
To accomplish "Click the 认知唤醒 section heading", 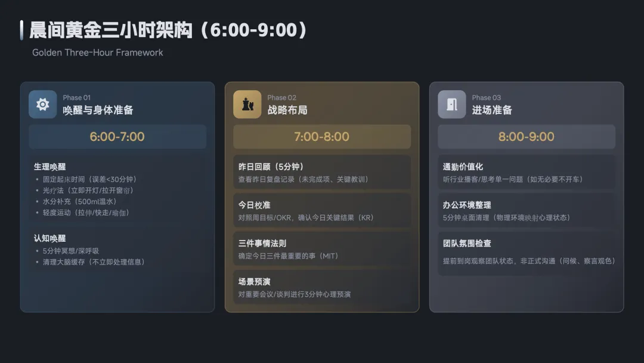I will 49,238.
